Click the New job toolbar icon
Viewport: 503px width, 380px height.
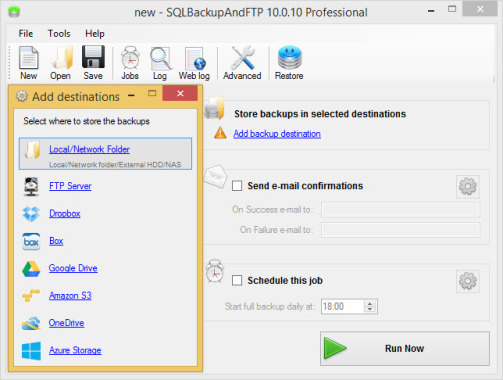coord(29,58)
